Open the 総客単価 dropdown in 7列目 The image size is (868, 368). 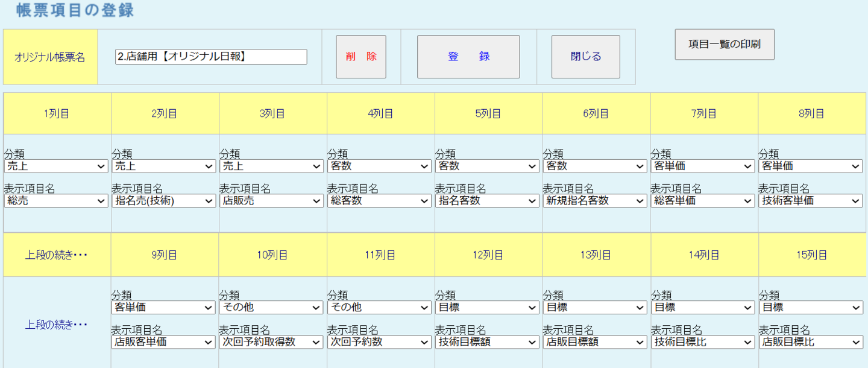[703, 201]
